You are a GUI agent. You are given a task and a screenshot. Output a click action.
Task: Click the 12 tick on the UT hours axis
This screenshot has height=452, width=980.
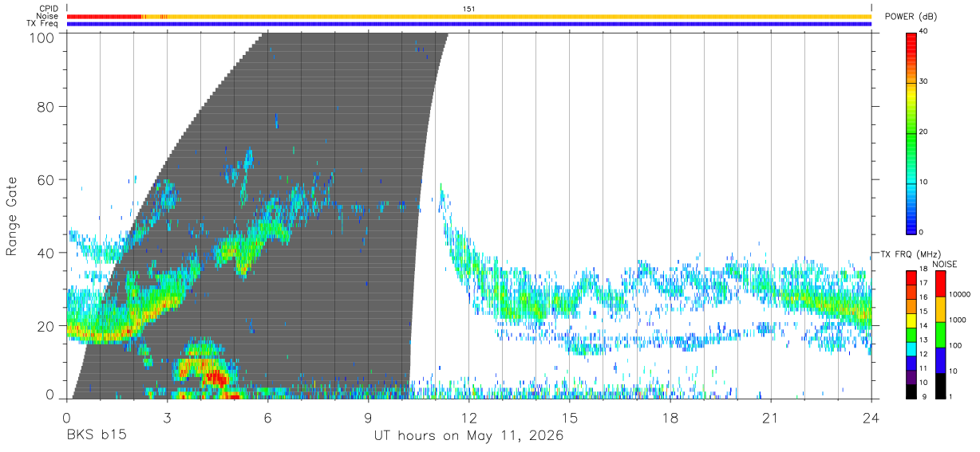click(x=468, y=418)
